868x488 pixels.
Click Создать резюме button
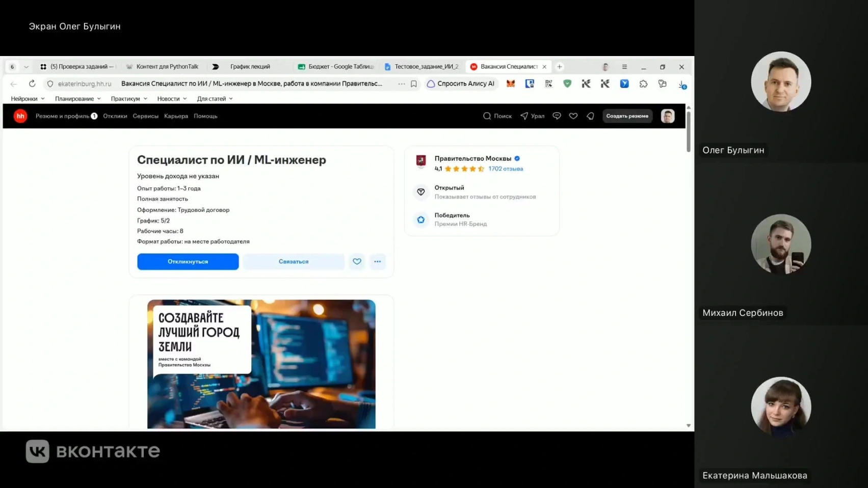pyautogui.click(x=627, y=116)
